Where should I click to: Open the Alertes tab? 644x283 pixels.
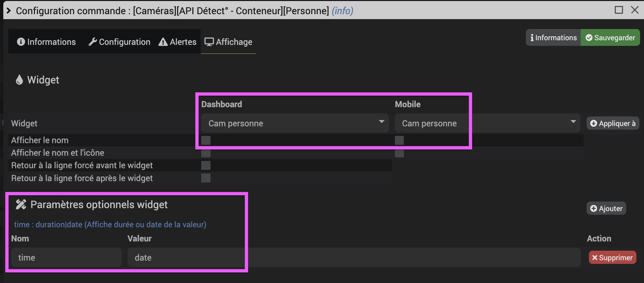177,42
